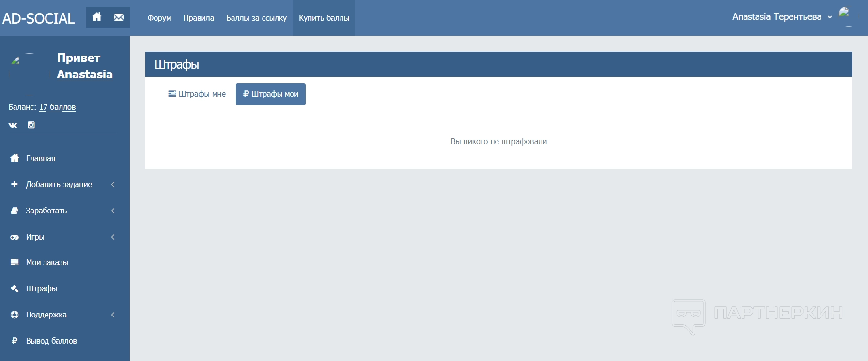Click the Штрафы panel header title
868x361 pixels.
[x=177, y=64]
